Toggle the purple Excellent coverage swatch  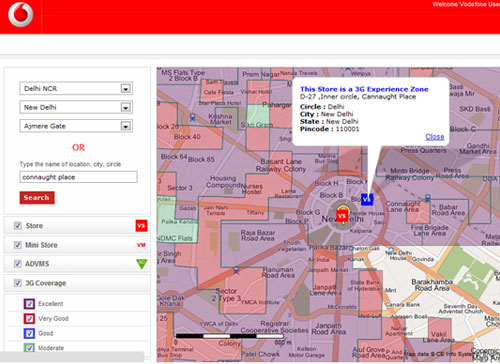click(29, 304)
